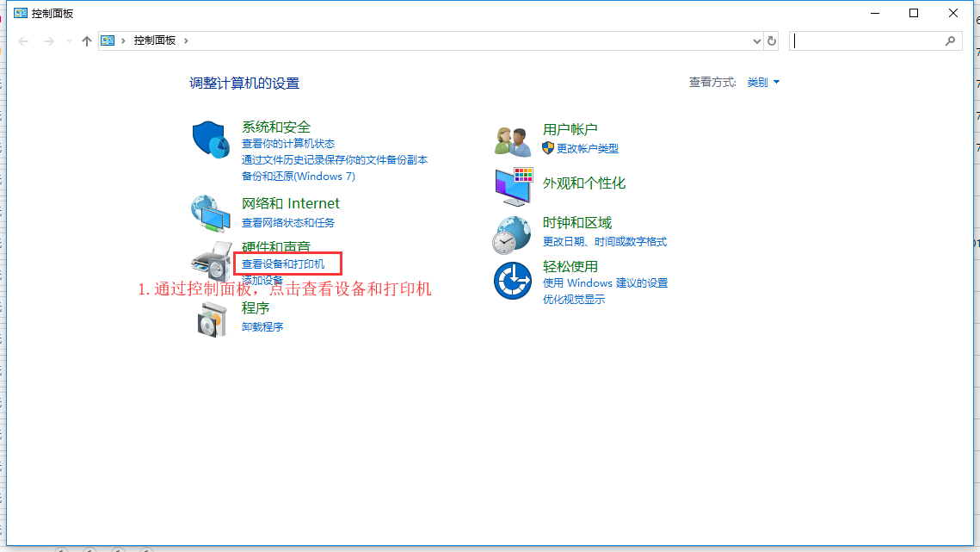Click the back navigation arrow
This screenshot has height=552, width=980.
point(23,41)
